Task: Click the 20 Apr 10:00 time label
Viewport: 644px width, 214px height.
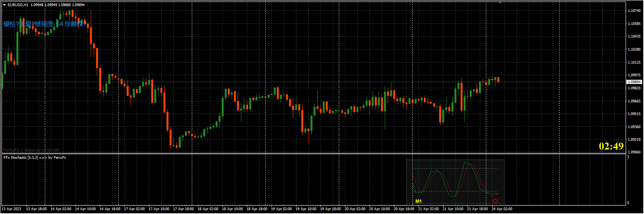Action: point(379,209)
